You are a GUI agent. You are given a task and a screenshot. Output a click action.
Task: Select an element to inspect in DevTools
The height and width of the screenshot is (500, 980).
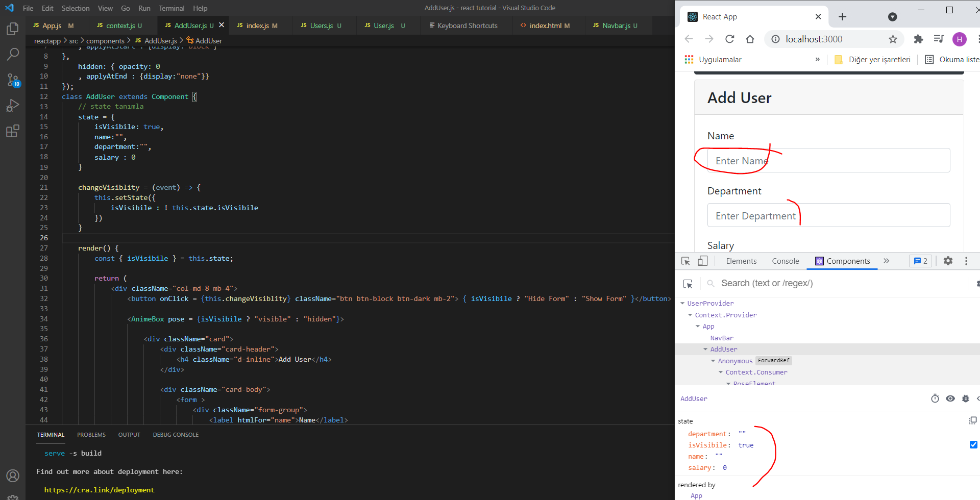click(x=685, y=261)
